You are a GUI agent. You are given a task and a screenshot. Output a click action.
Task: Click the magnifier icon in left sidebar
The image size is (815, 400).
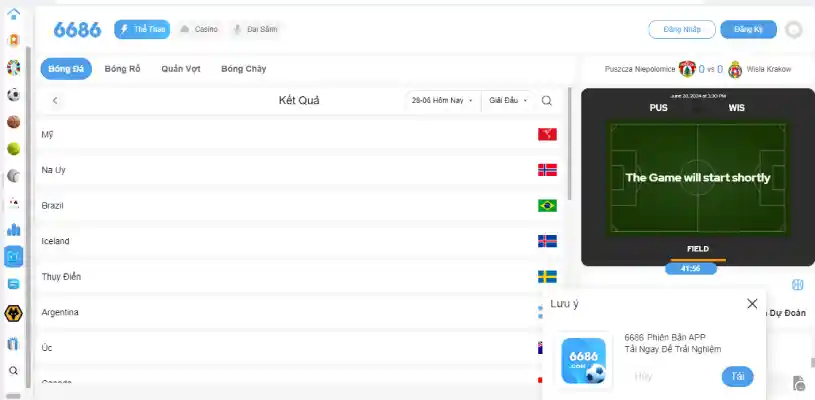[14, 370]
